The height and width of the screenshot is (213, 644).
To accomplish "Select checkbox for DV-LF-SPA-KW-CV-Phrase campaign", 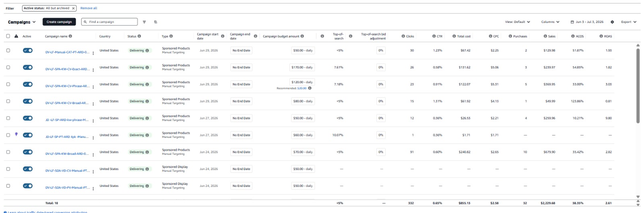I will [8, 84].
